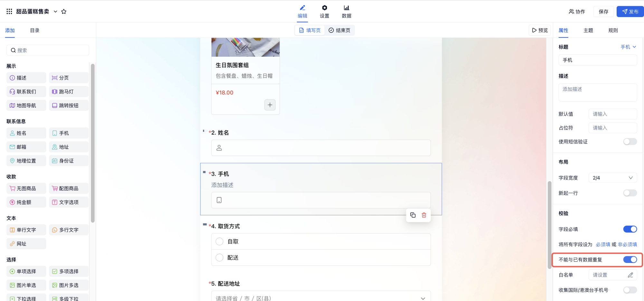
Task: Select the 目录 sidebar tab
Action: [x=35, y=30]
